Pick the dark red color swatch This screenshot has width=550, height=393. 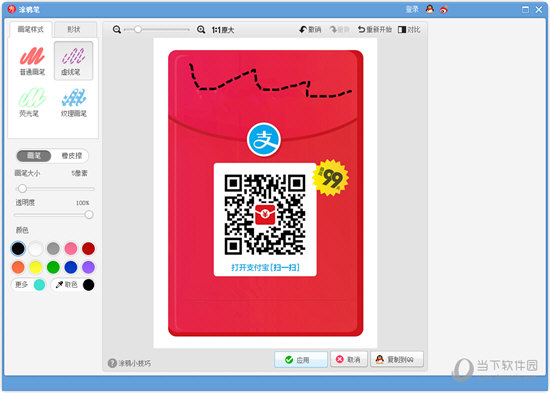click(88, 248)
